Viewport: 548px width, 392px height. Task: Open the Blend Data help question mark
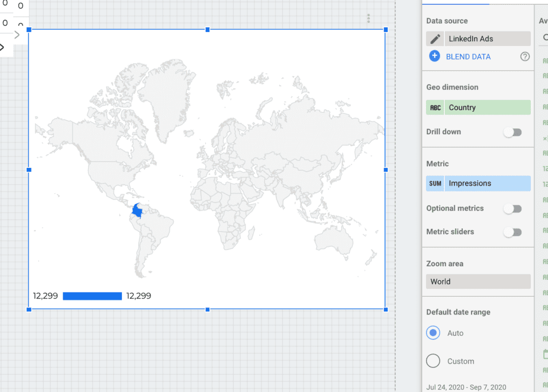click(524, 57)
